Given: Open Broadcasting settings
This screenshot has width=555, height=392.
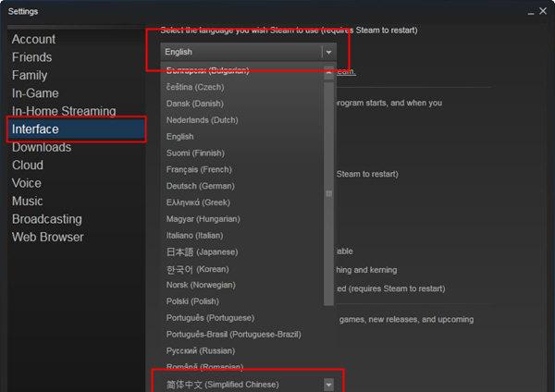Looking at the screenshot, I should tap(47, 219).
